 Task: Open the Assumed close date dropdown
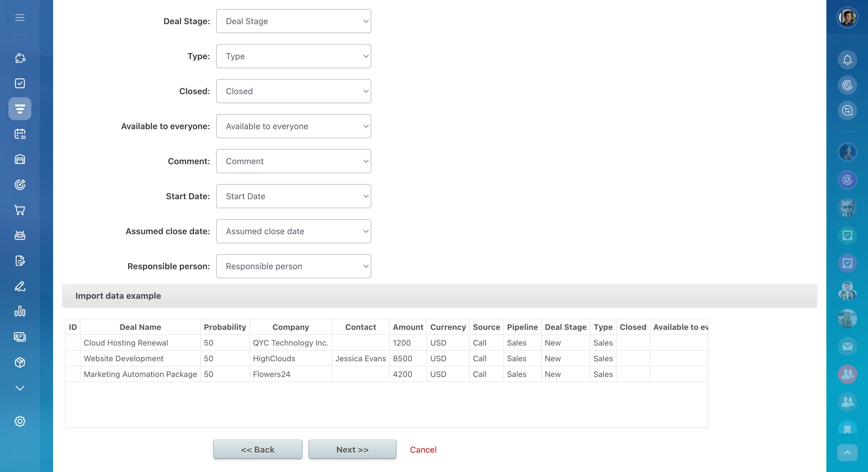(293, 231)
